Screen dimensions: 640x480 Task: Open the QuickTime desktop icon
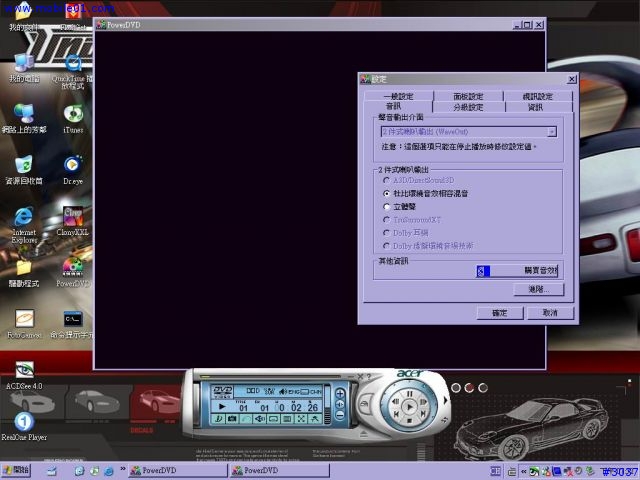(73, 72)
